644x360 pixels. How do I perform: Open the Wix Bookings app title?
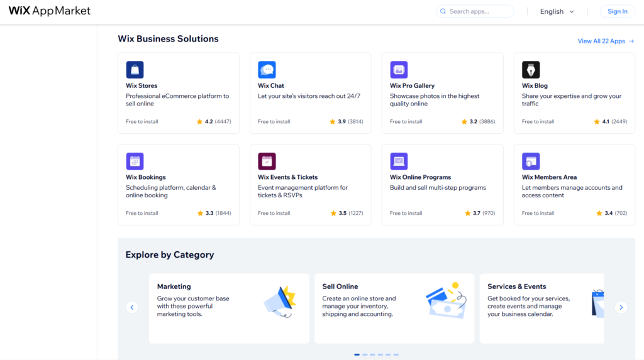(146, 177)
